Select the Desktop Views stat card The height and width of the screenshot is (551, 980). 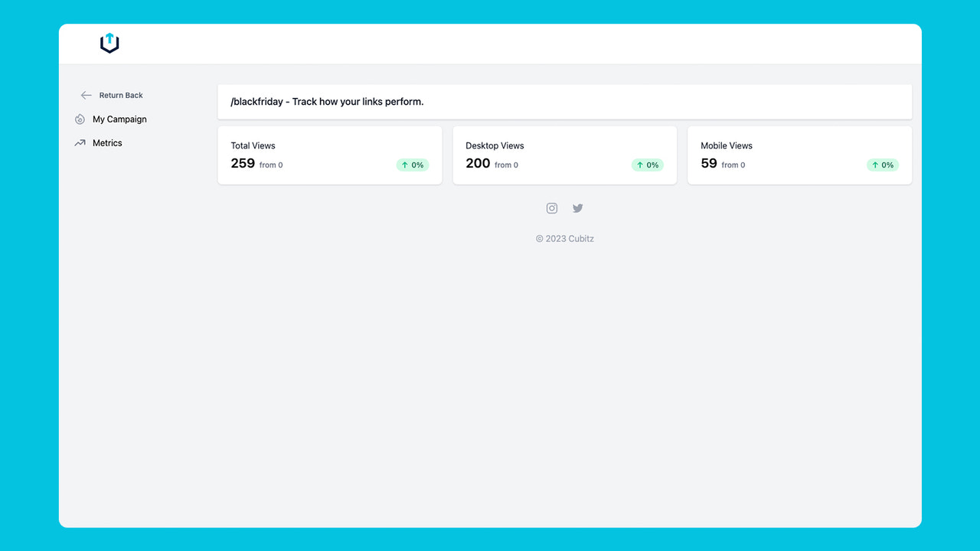(x=564, y=155)
